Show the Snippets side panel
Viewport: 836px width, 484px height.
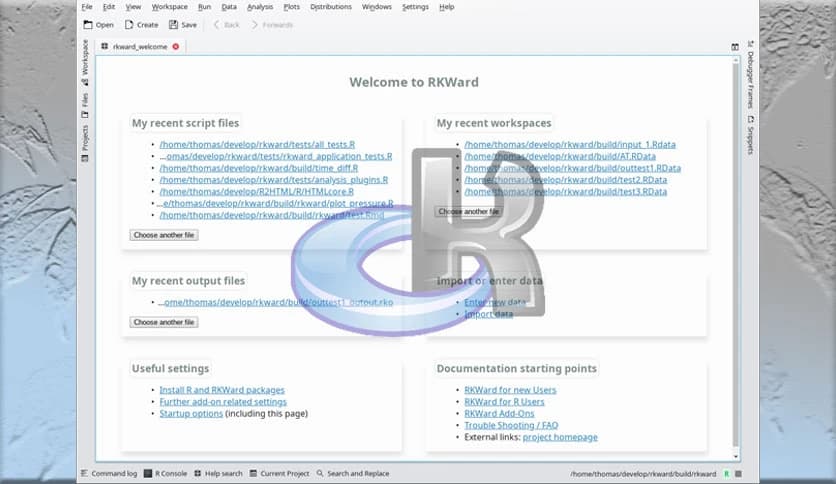coord(750,135)
